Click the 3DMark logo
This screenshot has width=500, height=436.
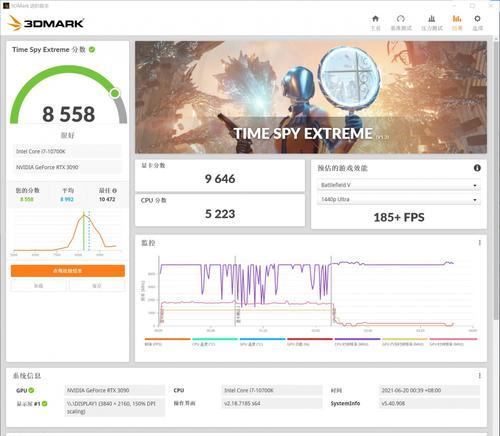[46, 23]
